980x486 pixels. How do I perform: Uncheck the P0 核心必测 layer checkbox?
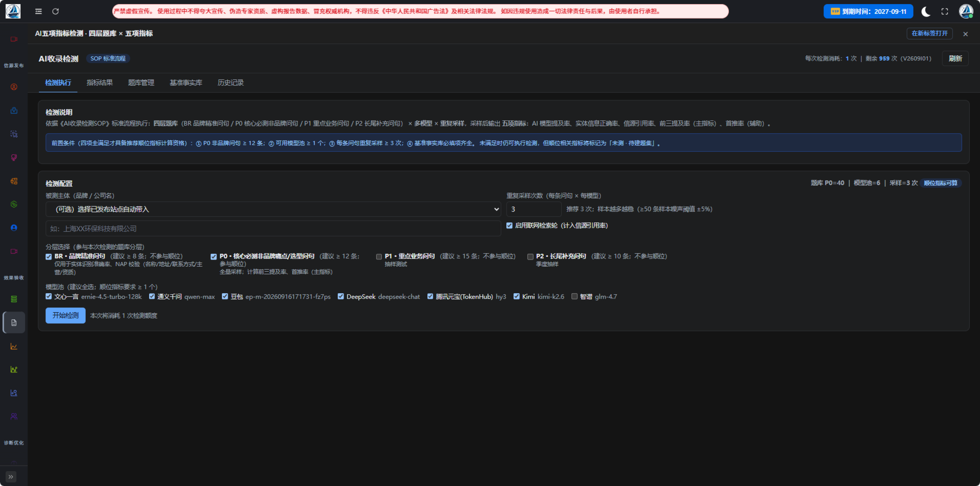pyautogui.click(x=214, y=256)
